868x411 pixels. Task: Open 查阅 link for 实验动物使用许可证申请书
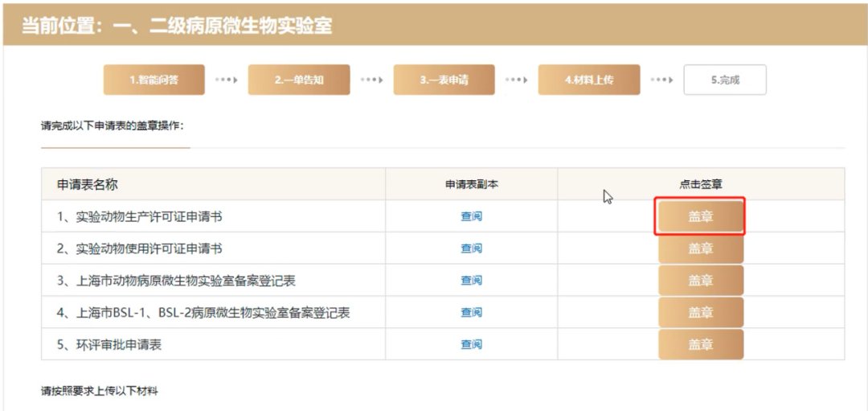tap(471, 249)
